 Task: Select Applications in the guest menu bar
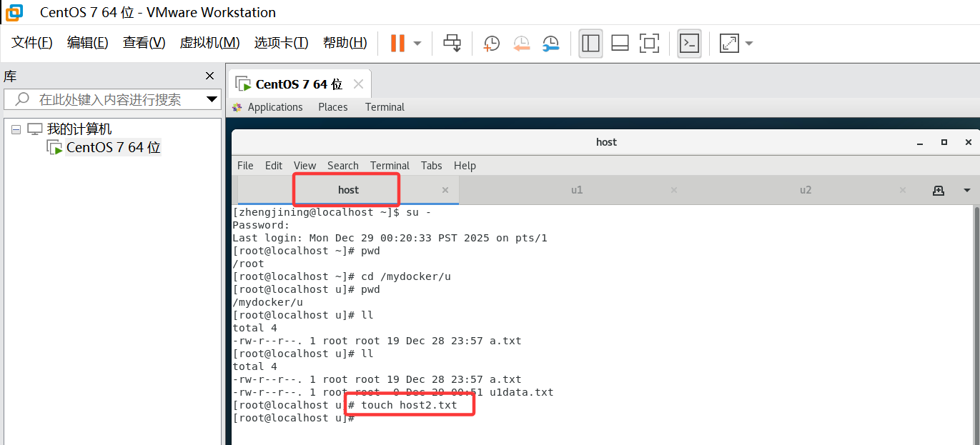tap(274, 106)
